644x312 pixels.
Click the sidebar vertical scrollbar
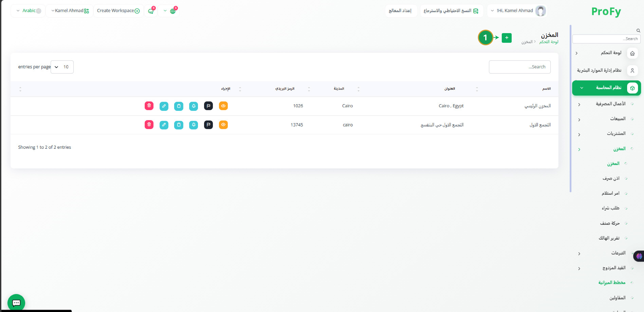571,109
